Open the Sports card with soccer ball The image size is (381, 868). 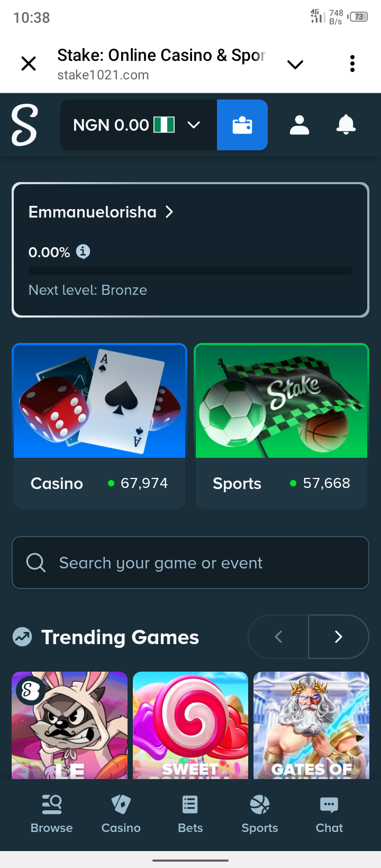pos(282,426)
